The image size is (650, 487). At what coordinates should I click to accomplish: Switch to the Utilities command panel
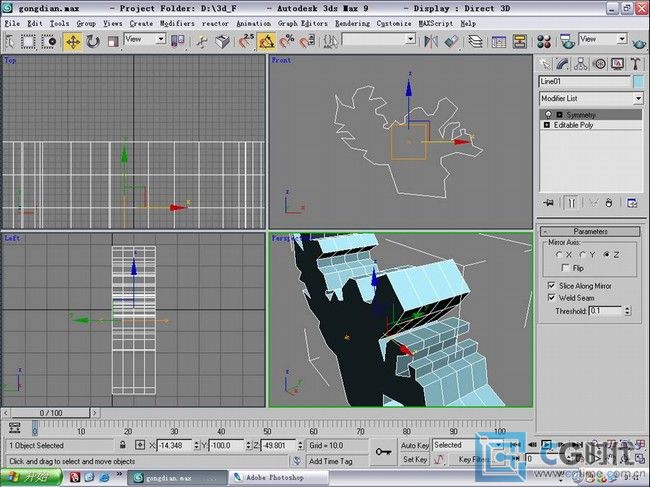click(x=635, y=64)
